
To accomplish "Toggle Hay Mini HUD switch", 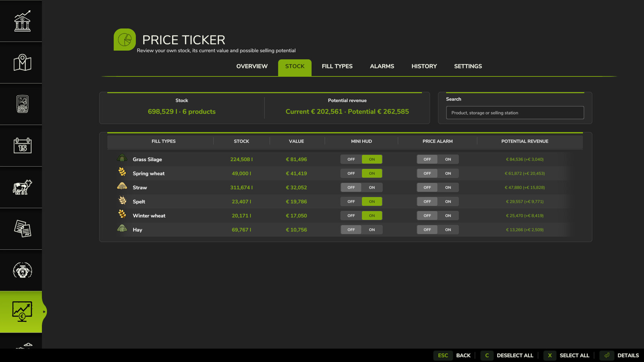I will 361,230.
